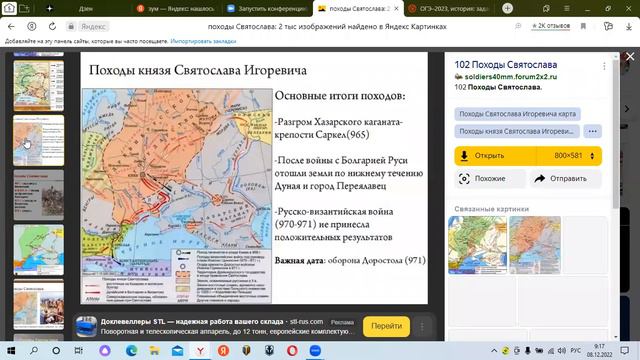
Task: Select tag 'Походы князя Святослава Игореви...'
Action: [517, 131]
